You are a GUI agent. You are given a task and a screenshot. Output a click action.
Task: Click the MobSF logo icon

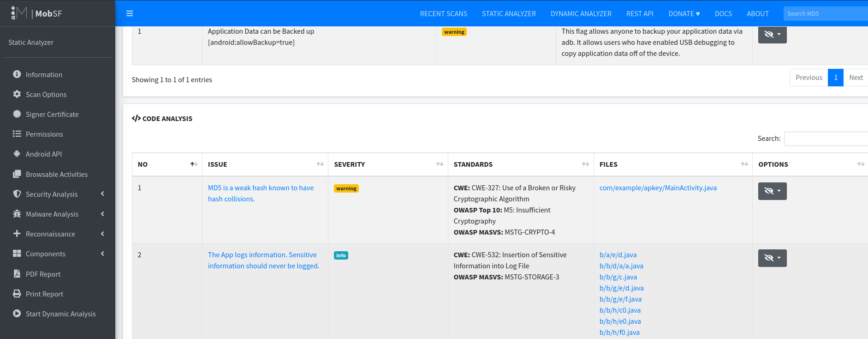click(19, 13)
